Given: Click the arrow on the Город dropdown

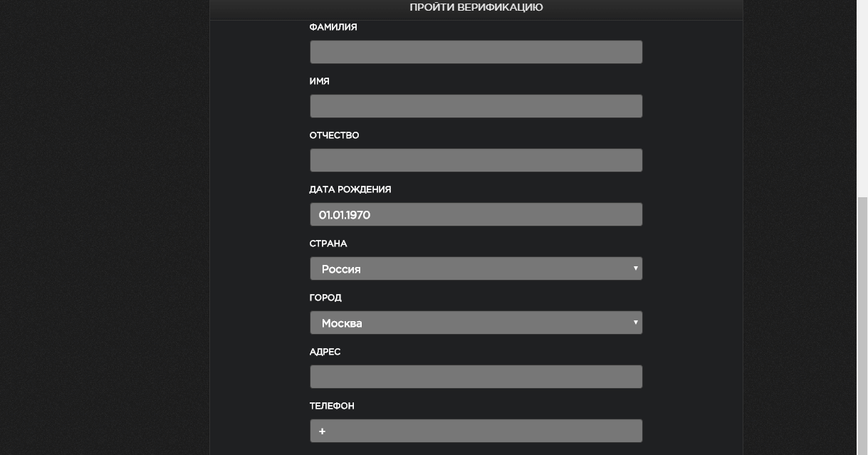Looking at the screenshot, I should (x=635, y=323).
